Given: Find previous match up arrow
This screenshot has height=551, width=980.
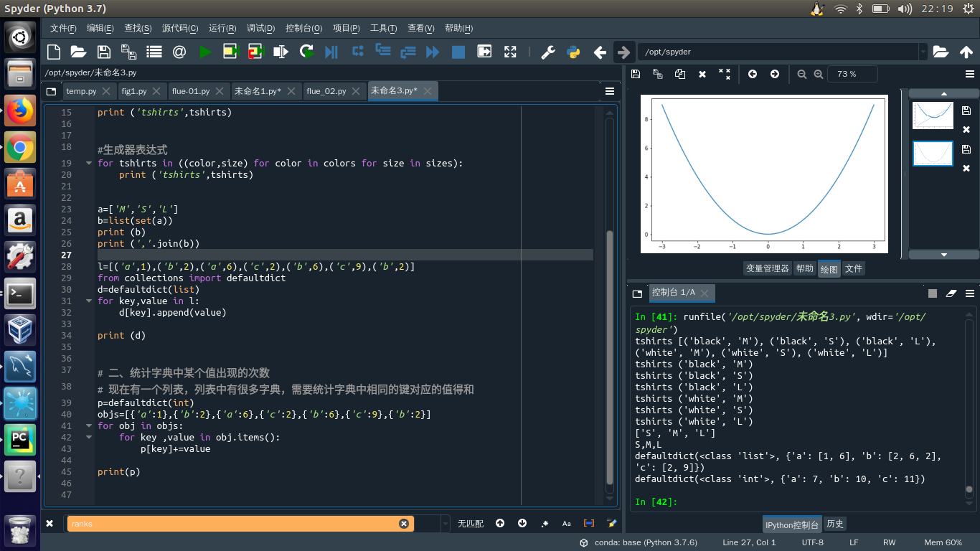Looking at the screenshot, I should 500,524.
